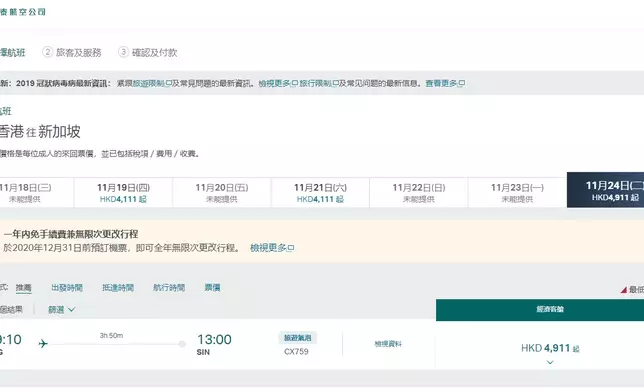Click the flight number CX759
Viewport: 644px width, 392px height.
296,352
